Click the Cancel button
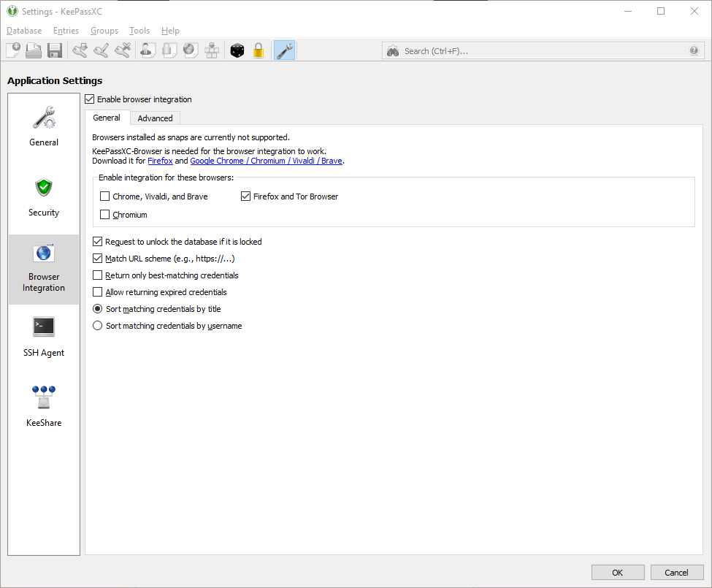 click(x=676, y=573)
